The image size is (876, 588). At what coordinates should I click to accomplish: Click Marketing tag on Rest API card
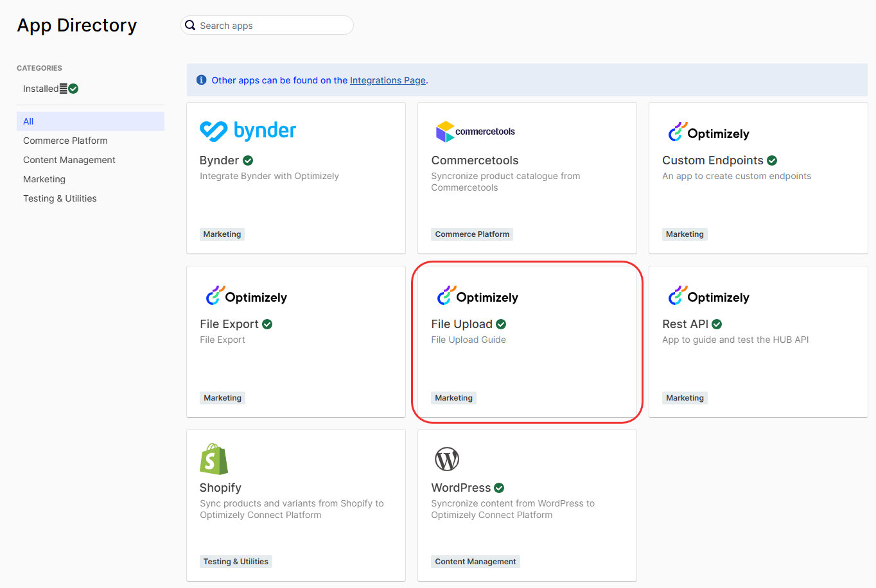click(685, 398)
